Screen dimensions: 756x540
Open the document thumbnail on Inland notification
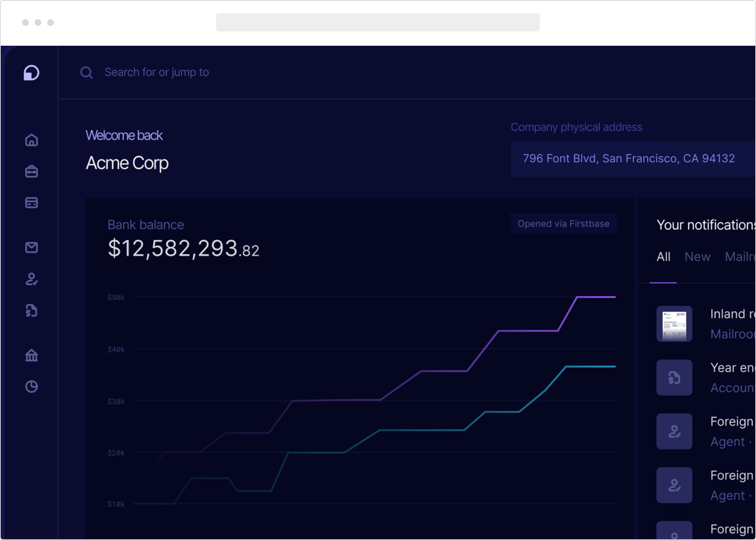(x=674, y=324)
